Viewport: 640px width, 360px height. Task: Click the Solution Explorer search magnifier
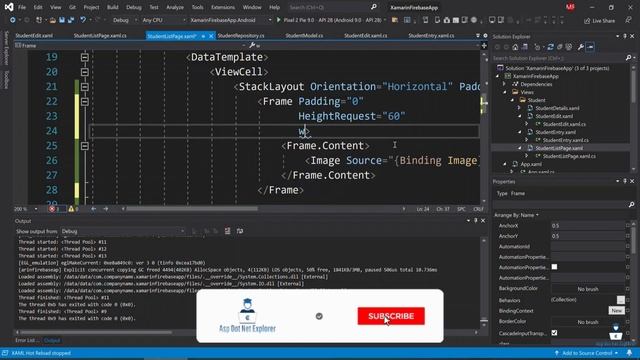point(628,58)
